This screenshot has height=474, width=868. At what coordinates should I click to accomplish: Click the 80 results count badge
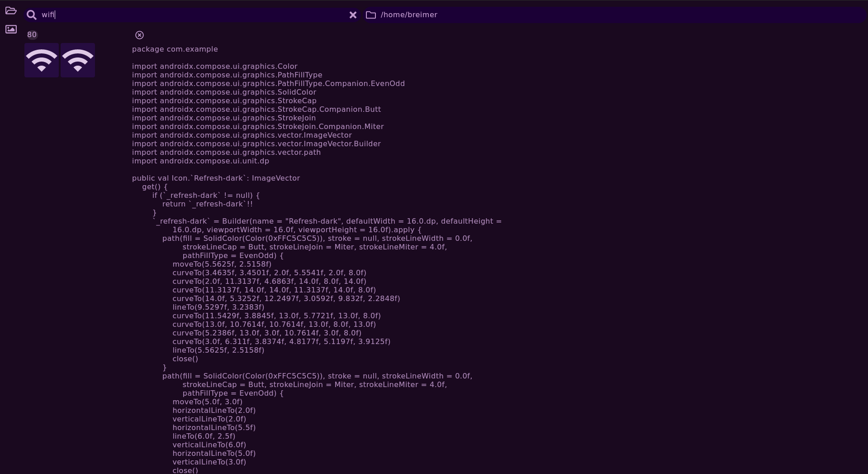click(x=32, y=35)
